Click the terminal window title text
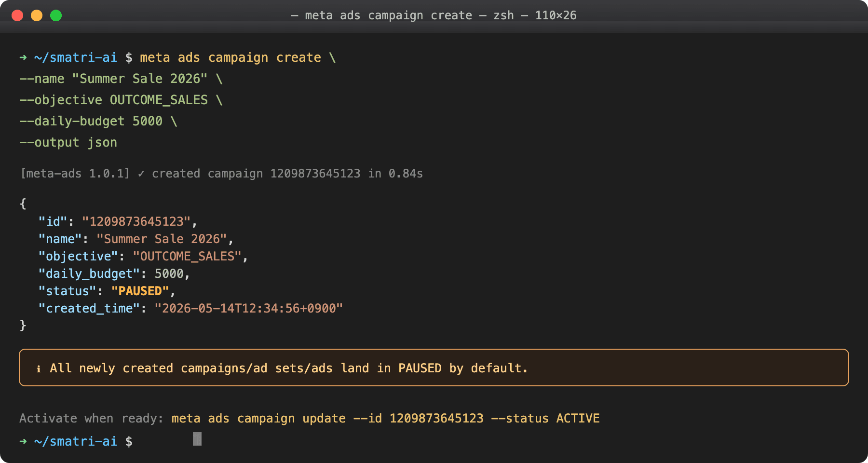 click(434, 15)
